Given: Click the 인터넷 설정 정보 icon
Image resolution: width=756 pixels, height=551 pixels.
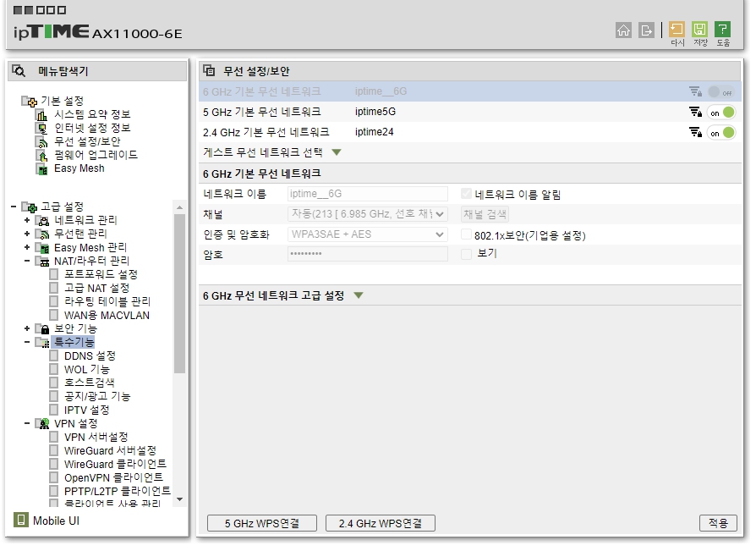Looking at the screenshot, I should 42,129.
